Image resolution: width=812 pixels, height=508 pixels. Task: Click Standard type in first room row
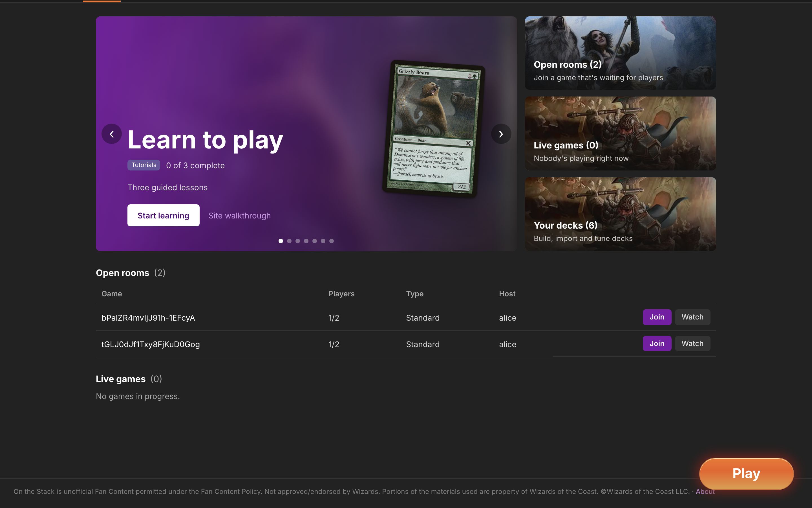423,318
